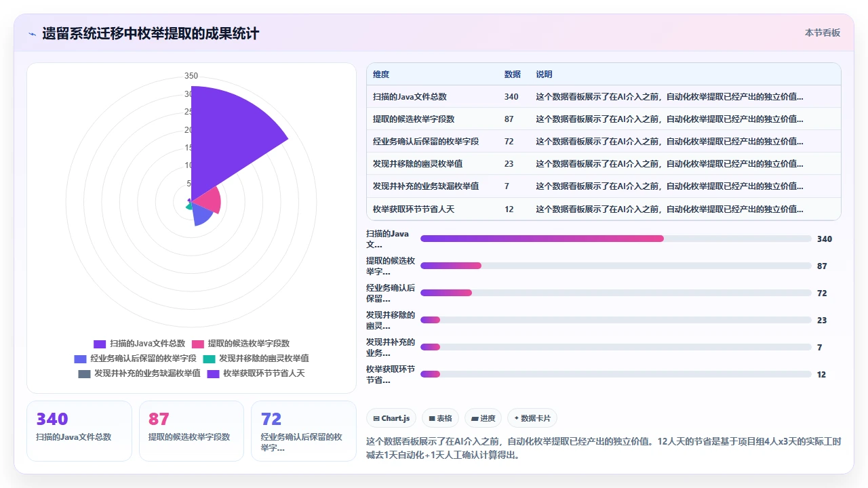Click the progress bar with value 72

(616, 293)
